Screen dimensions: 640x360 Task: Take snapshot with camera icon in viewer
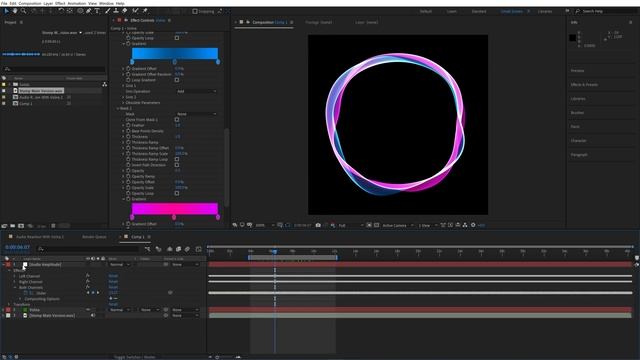pyautogui.click(x=318, y=225)
